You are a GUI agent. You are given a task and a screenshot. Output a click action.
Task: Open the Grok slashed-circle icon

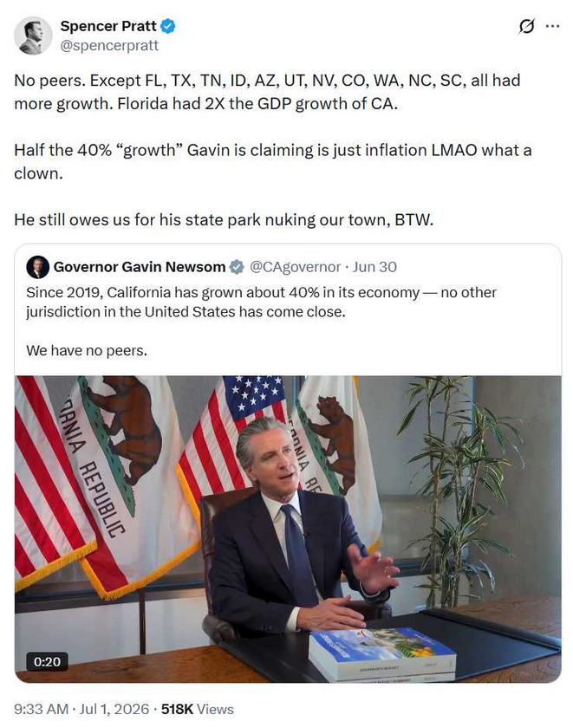pyautogui.click(x=526, y=27)
